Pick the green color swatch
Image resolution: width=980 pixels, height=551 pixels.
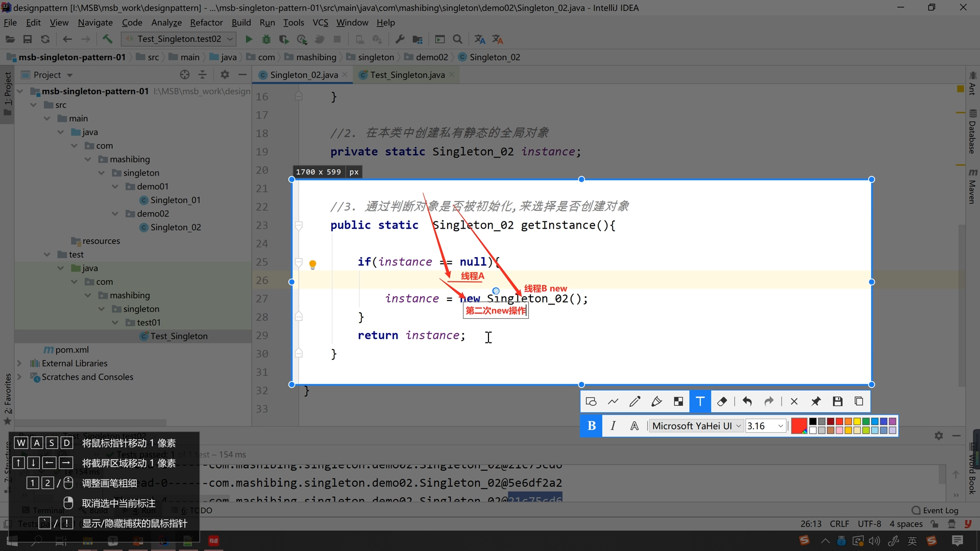tap(866, 421)
